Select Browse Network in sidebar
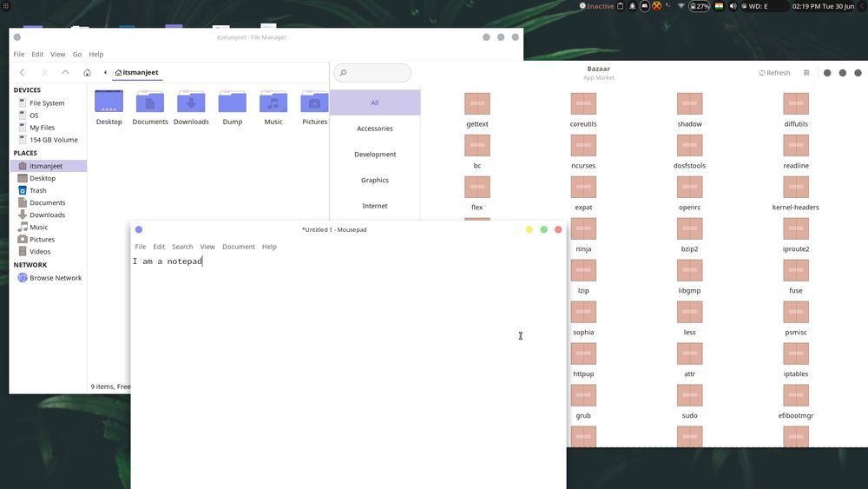 (56, 278)
